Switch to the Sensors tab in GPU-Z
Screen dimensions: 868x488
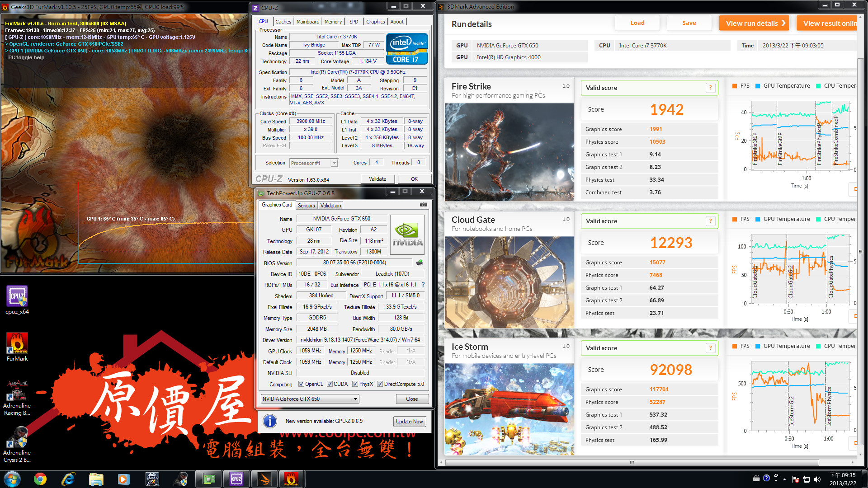pyautogui.click(x=306, y=205)
